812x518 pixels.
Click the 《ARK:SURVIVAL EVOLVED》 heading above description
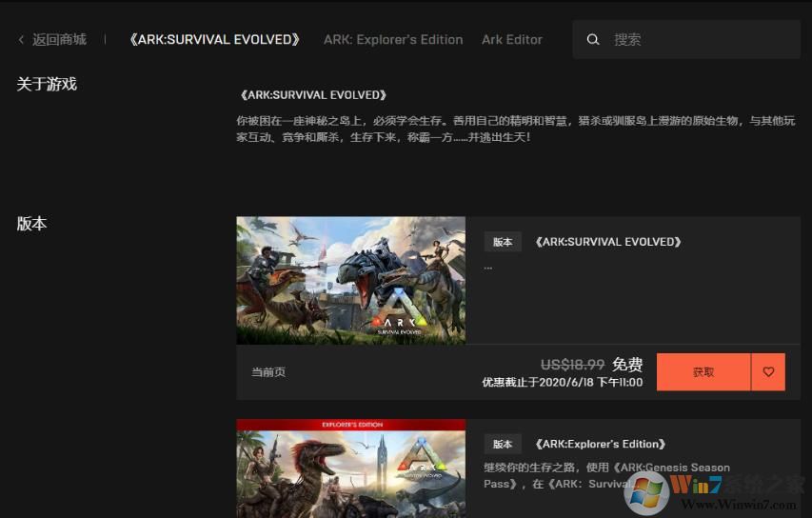coord(313,95)
